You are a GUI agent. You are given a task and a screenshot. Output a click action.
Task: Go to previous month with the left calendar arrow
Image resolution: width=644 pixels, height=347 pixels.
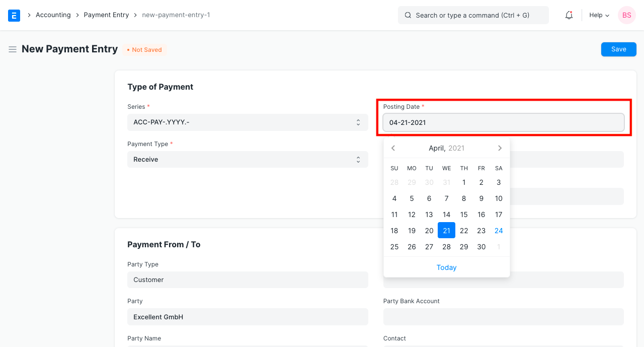pyautogui.click(x=393, y=148)
